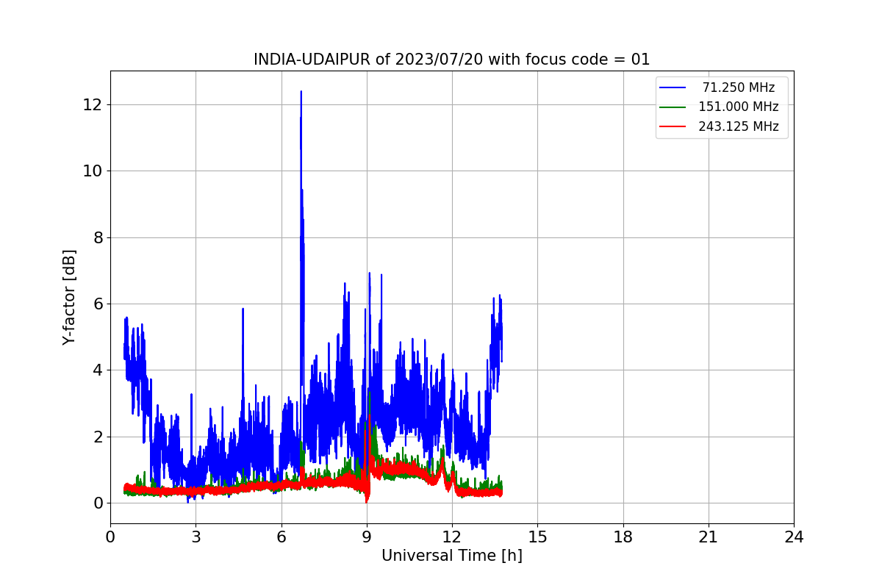This screenshot has height=588, width=882.
Task: Click the plot title INDIA-UDAIPUR of 2023/07/20
Action: (452, 60)
